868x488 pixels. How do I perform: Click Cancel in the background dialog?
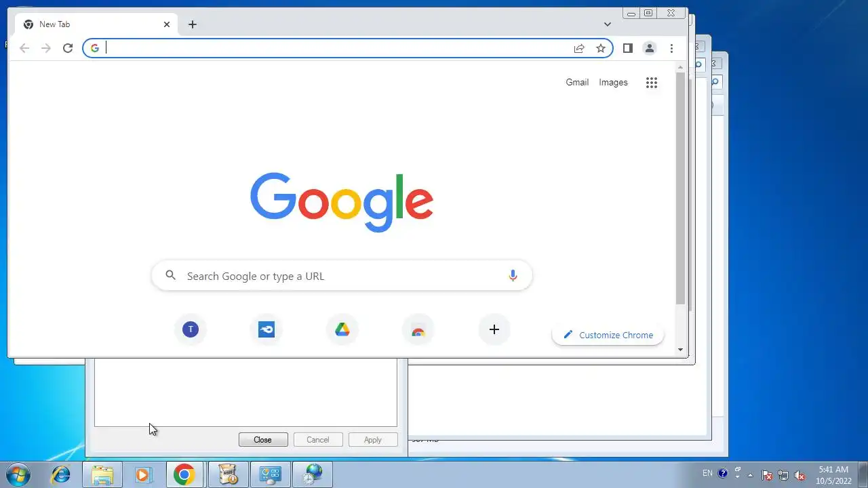point(317,440)
